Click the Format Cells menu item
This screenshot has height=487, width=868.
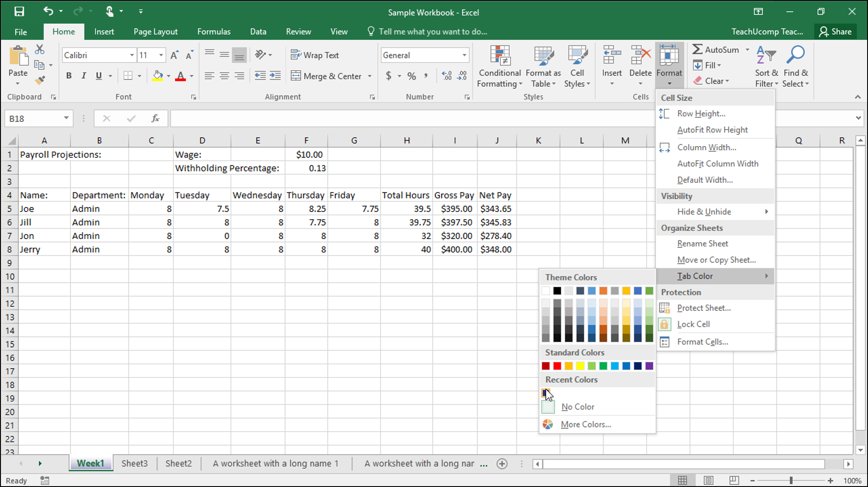tap(702, 341)
